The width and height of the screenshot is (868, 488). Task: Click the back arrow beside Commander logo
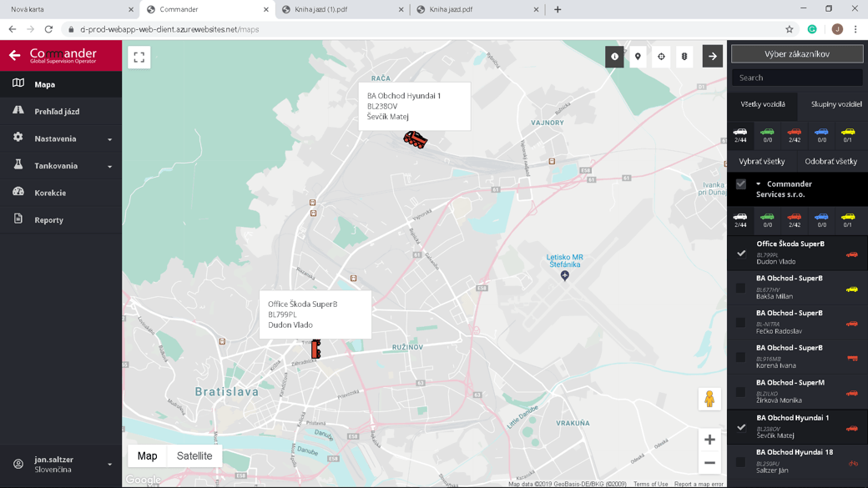(x=14, y=55)
